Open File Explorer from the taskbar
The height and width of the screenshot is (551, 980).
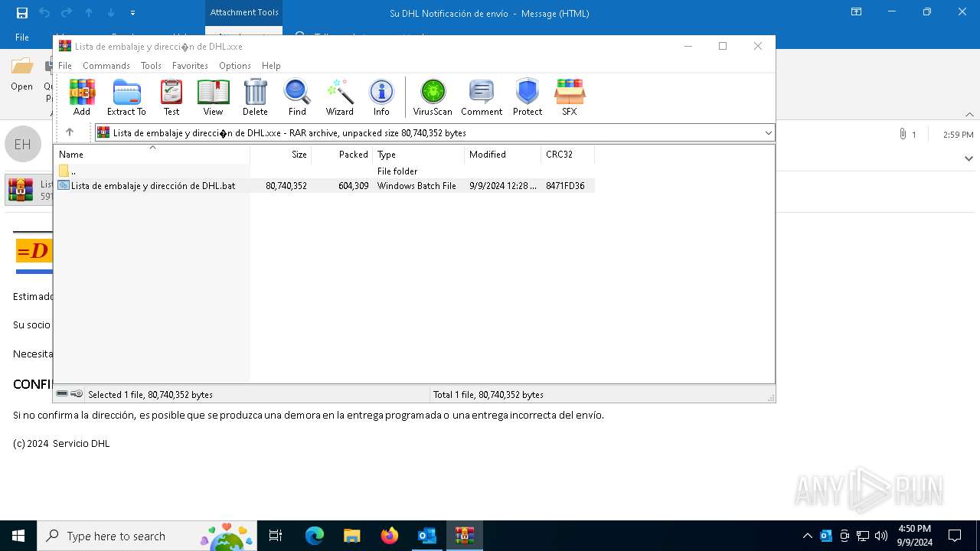pyautogui.click(x=351, y=536)
